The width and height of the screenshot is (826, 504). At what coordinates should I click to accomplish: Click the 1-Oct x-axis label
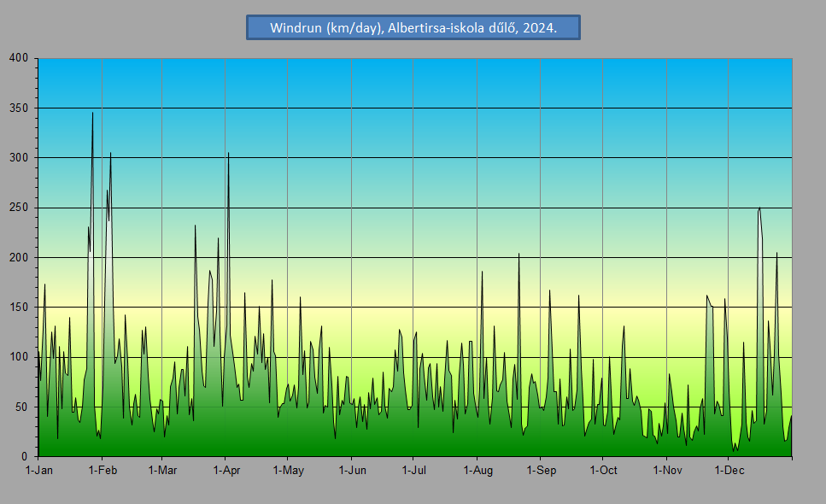(603, 470)
